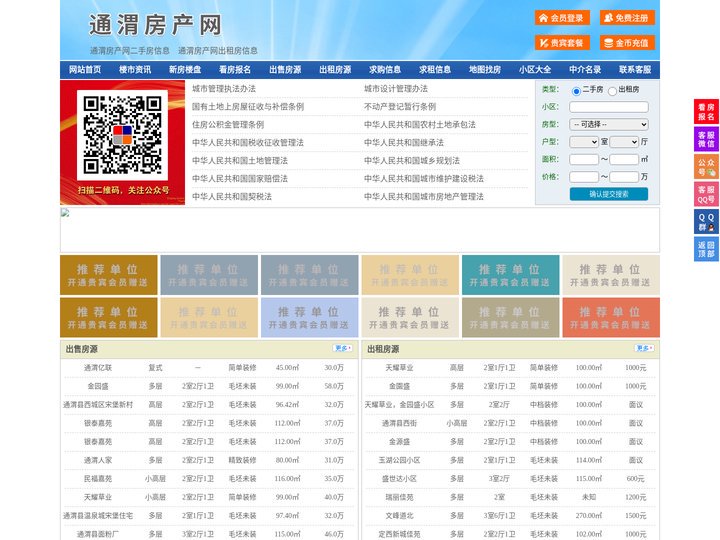Image resolution: width=720 pixels, height=540 pixels.
Task: Open the 公众号 floating sidebar icon
Action: [706, 167]
